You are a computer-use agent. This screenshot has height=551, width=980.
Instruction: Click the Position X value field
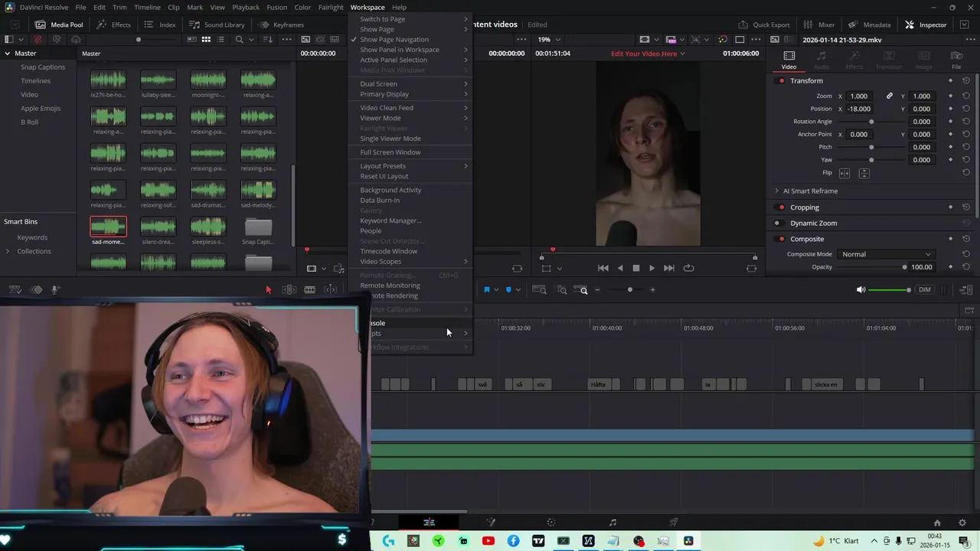[860, 109]
